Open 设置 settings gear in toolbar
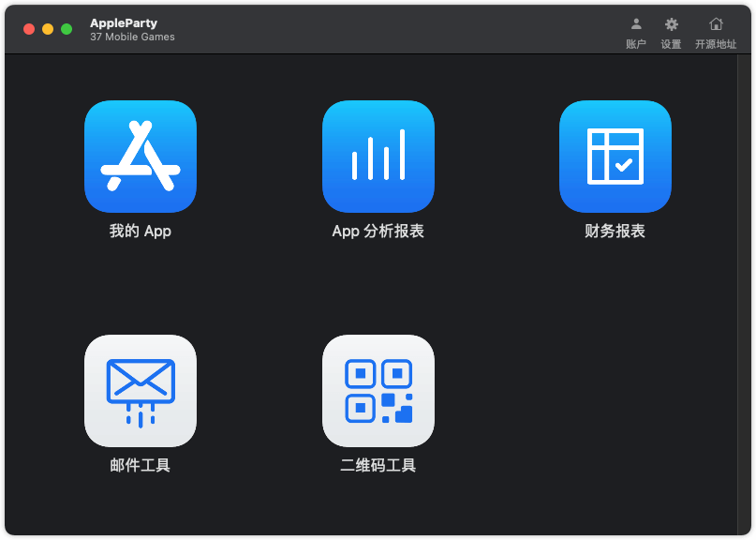The image size is (756, 540). click(x=671, y=23)
